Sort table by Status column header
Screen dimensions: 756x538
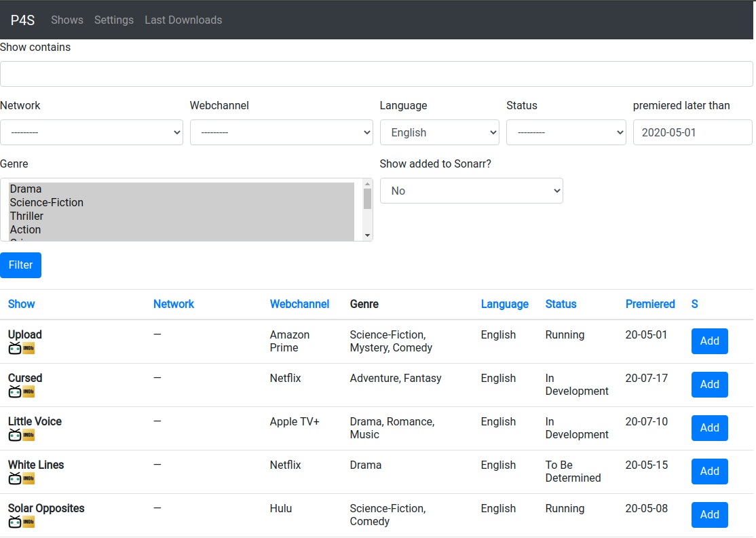point(561,304)
